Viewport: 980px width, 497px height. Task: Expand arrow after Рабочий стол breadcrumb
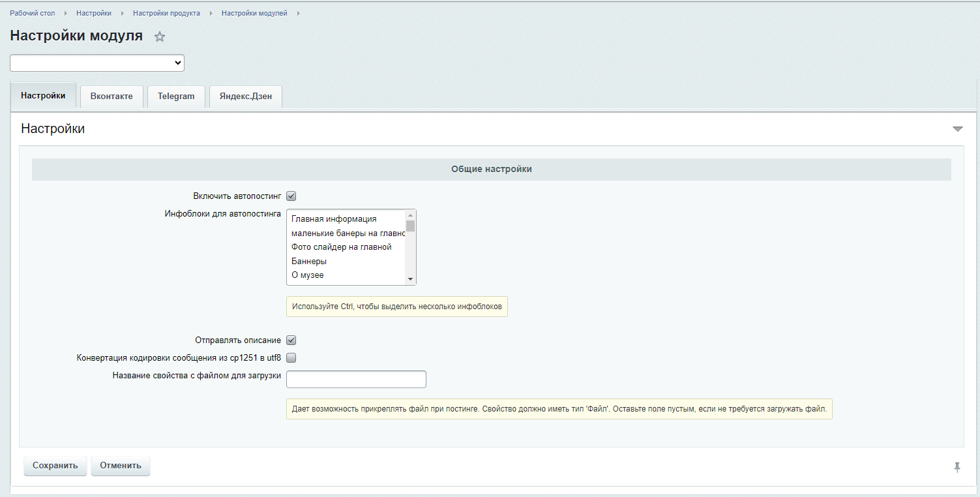click(66, 13)
